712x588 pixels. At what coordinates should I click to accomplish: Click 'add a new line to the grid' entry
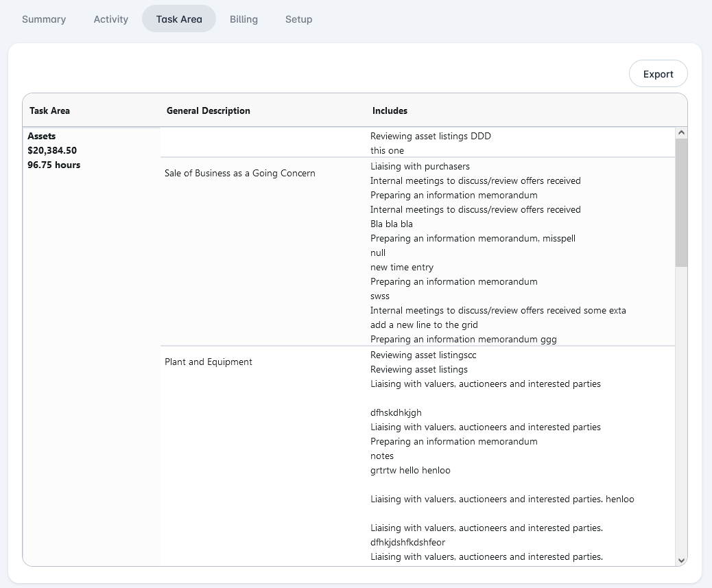pos(424,325)
